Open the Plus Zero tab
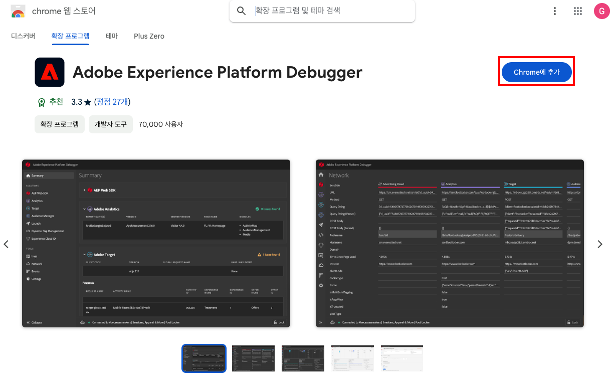 click(x=149, y=36)
